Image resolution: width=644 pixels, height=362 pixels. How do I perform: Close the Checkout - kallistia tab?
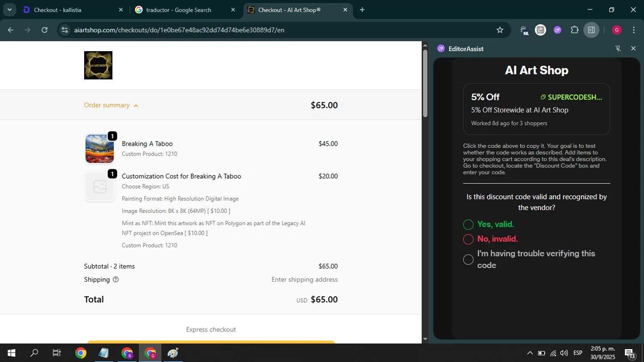point(121,10)
